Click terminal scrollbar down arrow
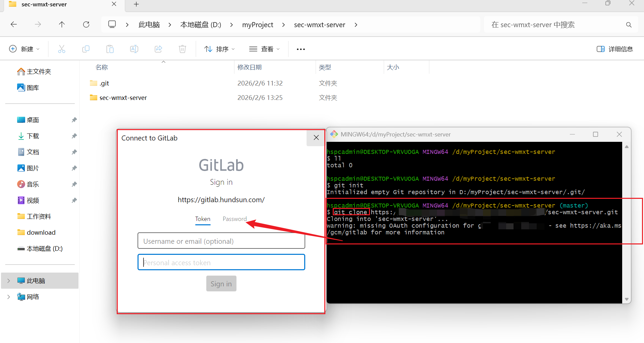Viewport: 644px width, 343px height. [x=627, y=299]
